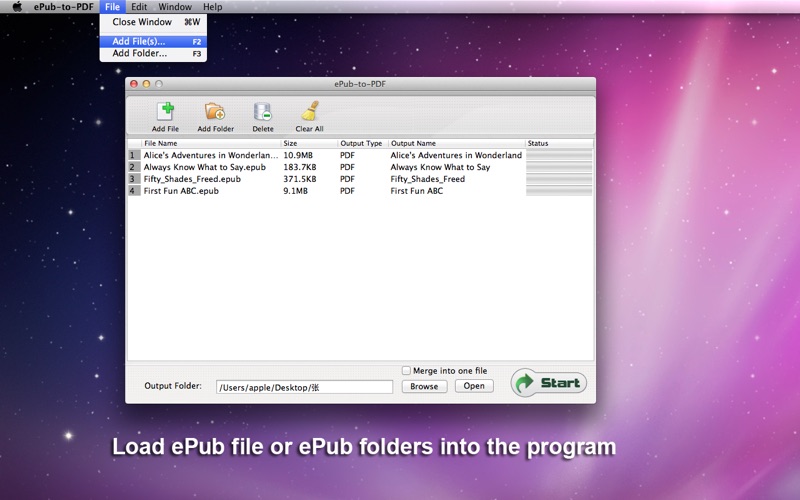Open the ePub-to-PDF application menu

pyautogui.click(x=64, y=7)
